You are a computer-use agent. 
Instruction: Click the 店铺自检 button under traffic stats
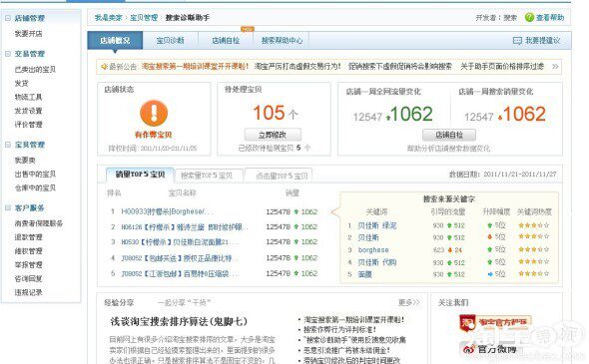pyautogui.click(x=449, y=135)
